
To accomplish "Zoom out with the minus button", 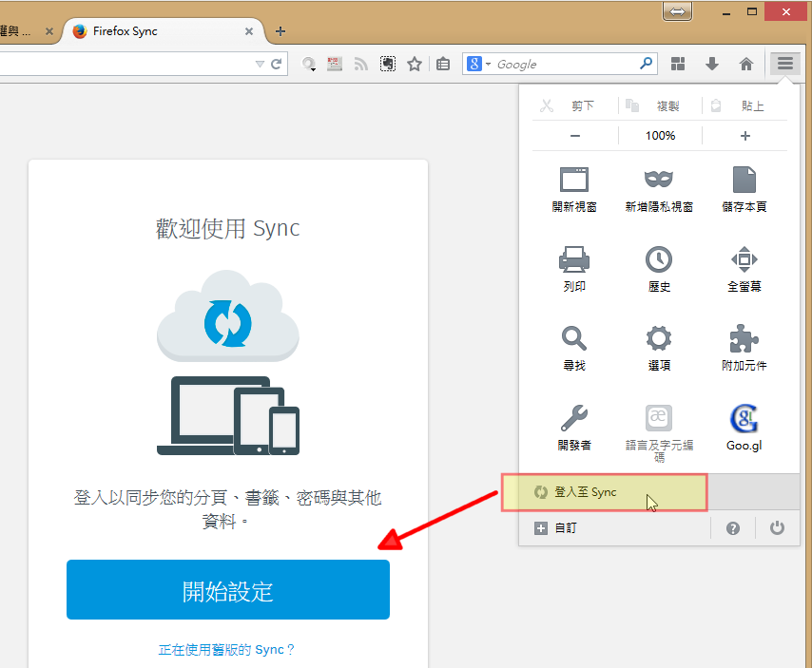I will pos(575,136).
